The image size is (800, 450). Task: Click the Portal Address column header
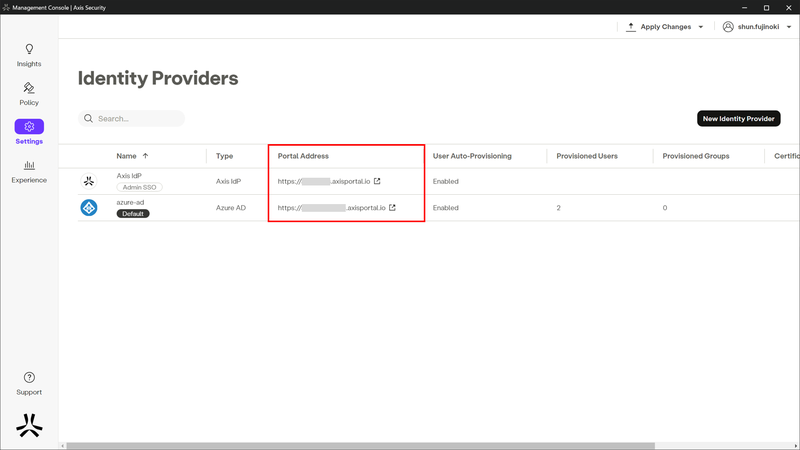(303, 156)
